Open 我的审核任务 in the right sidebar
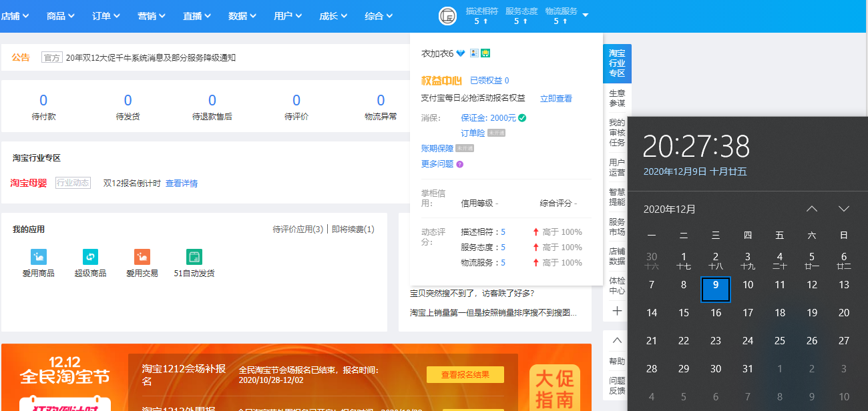 (617, 132)
